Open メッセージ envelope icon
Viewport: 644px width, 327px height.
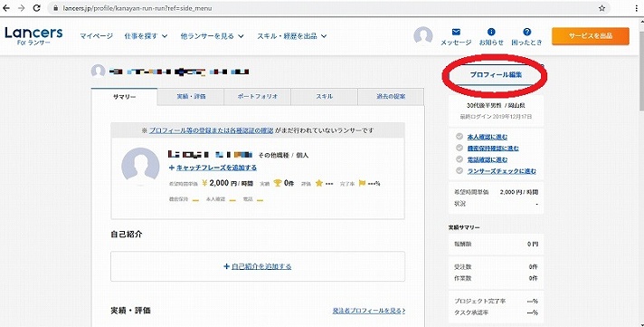(456, 32)
